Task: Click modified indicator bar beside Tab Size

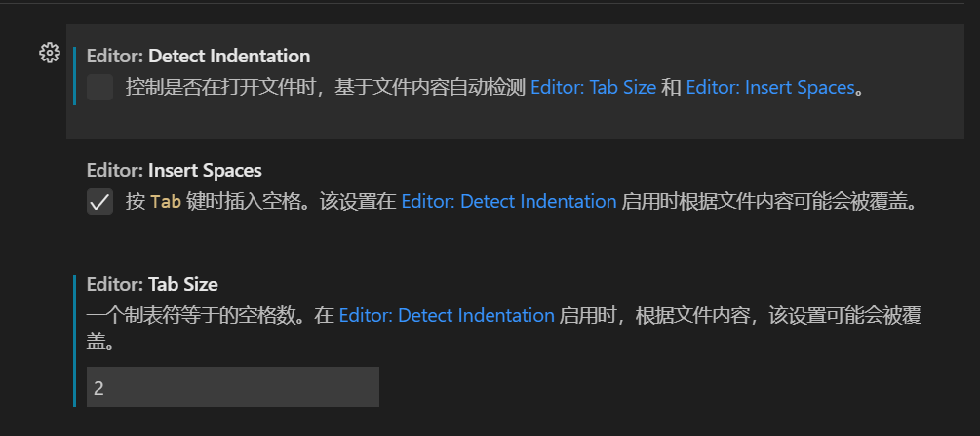Action: pyautogui.click(x=74, y=339)
